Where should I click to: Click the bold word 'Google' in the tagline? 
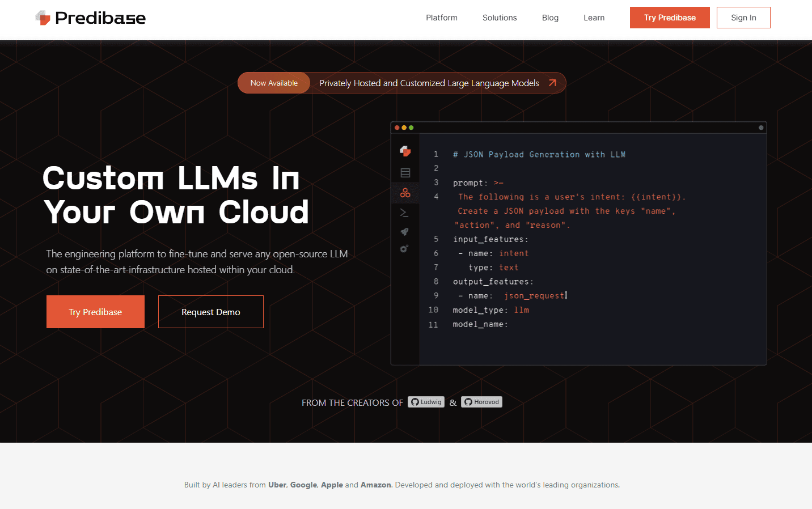click(303, 485)
